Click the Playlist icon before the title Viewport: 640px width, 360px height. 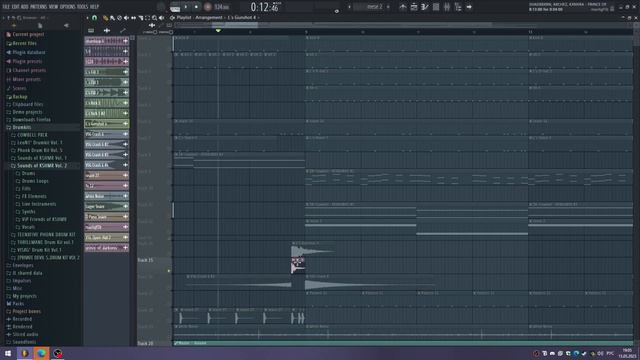coord(172,18)
